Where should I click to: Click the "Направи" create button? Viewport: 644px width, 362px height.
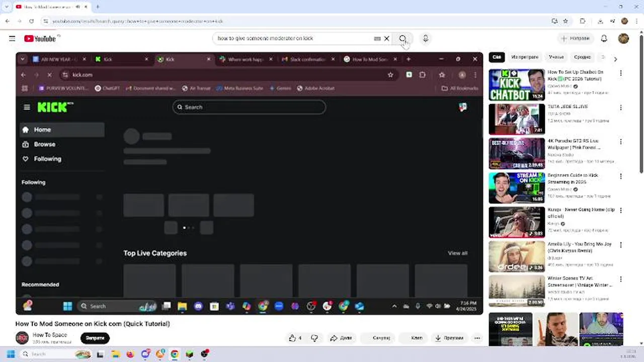576,38
